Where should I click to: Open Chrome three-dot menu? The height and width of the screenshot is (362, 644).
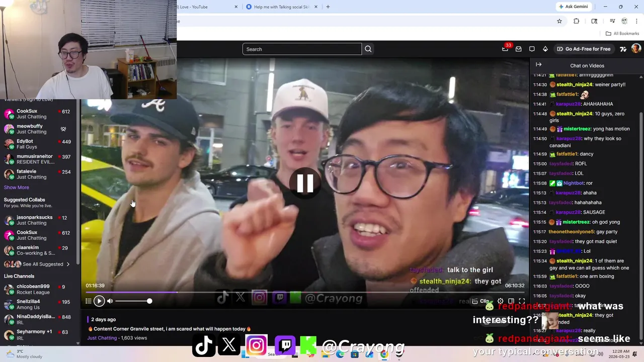coord(637,21)
